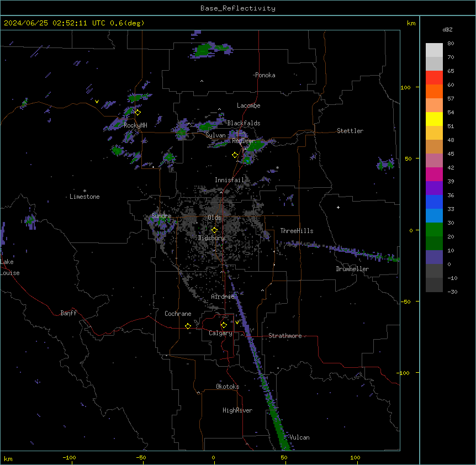
Task: Click the Calgary city label
Action: click(x=221, y=333)
